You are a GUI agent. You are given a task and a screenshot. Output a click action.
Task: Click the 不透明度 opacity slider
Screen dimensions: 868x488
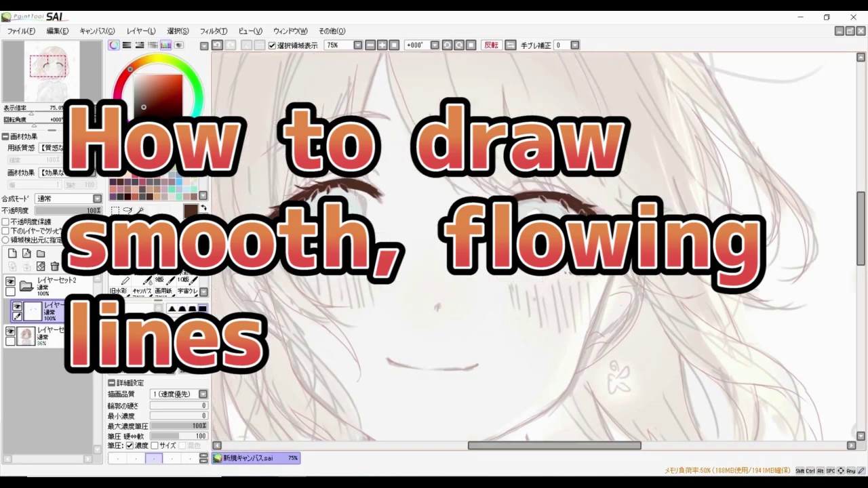(68, 211)
